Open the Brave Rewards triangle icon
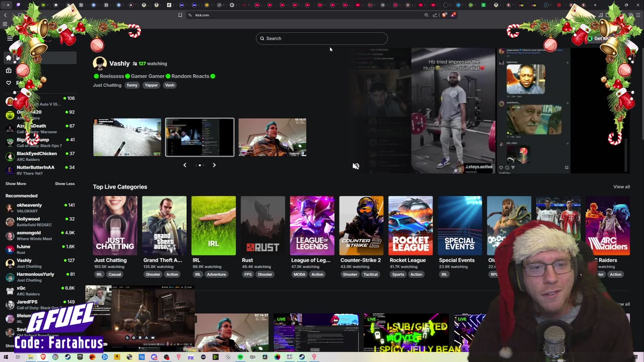This screenshot has width=644, height=362. [x=453, y=15]
